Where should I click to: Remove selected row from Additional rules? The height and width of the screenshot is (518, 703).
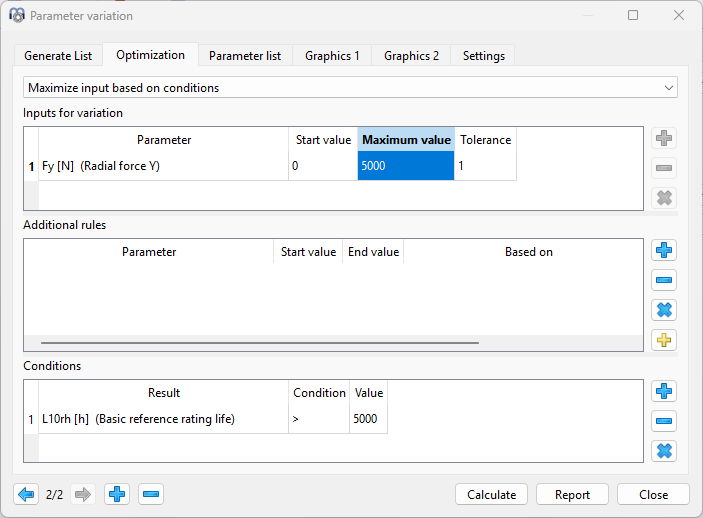coord(664,280)
